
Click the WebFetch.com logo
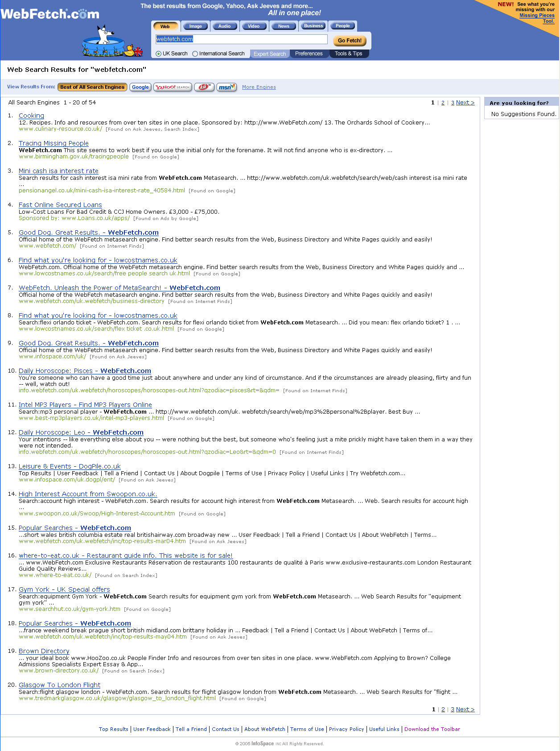coord(49,14)
